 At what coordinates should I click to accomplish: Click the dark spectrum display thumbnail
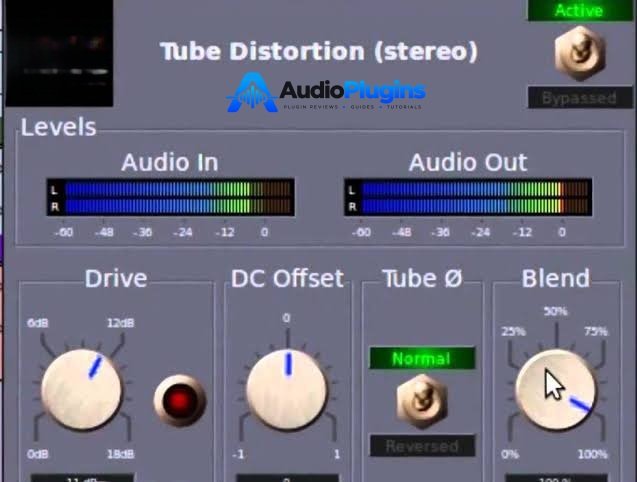59,53
